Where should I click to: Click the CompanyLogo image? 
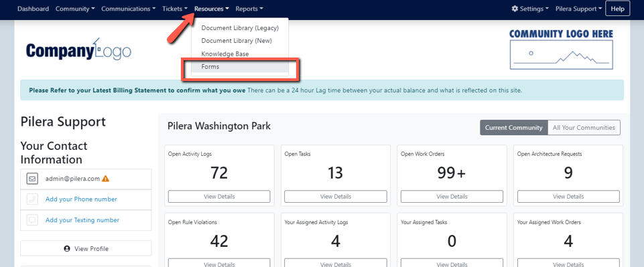click(78, 50)
